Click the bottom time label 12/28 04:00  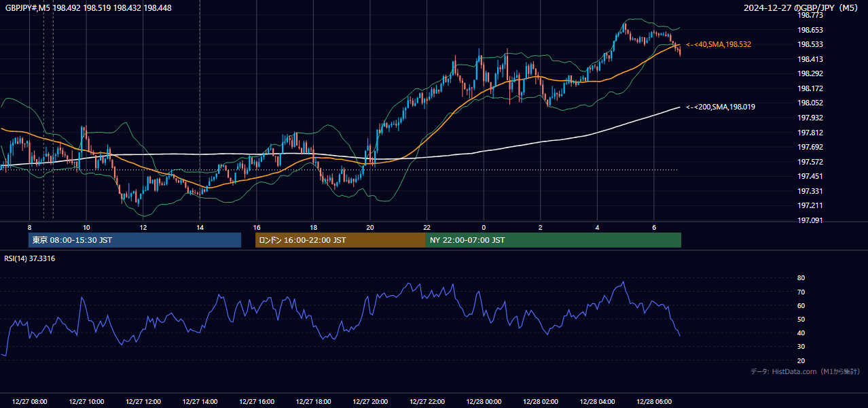(x=597, y=402)
